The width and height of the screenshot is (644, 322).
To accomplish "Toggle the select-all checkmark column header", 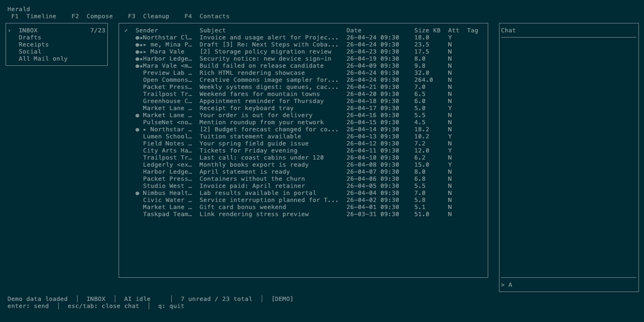I will pos(126,31).
